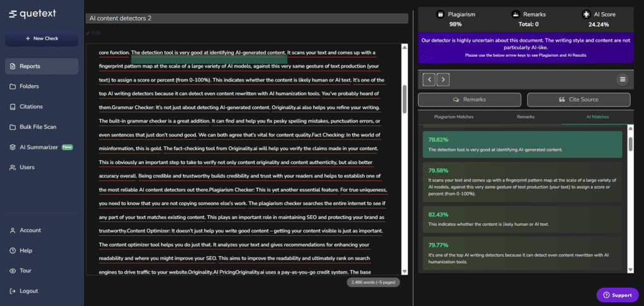Click the Tour eye icon

click(x=13, y=271)
